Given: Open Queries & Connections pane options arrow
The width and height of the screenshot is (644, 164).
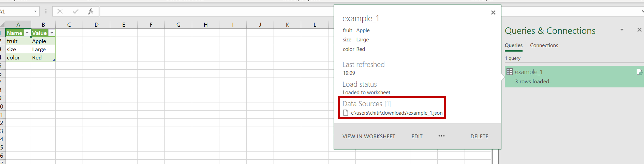Looking at the screenshot, I should (x=622, y=30).
